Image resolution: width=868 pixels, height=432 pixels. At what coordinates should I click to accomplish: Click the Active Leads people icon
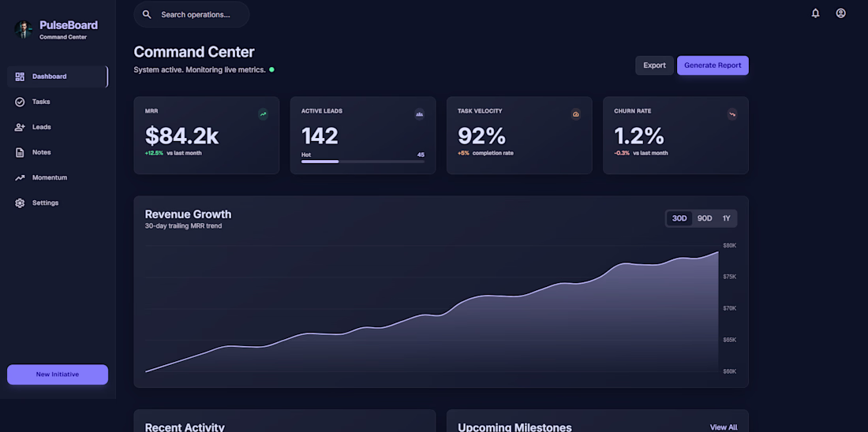pyautogui.click(x=420, y=114)
